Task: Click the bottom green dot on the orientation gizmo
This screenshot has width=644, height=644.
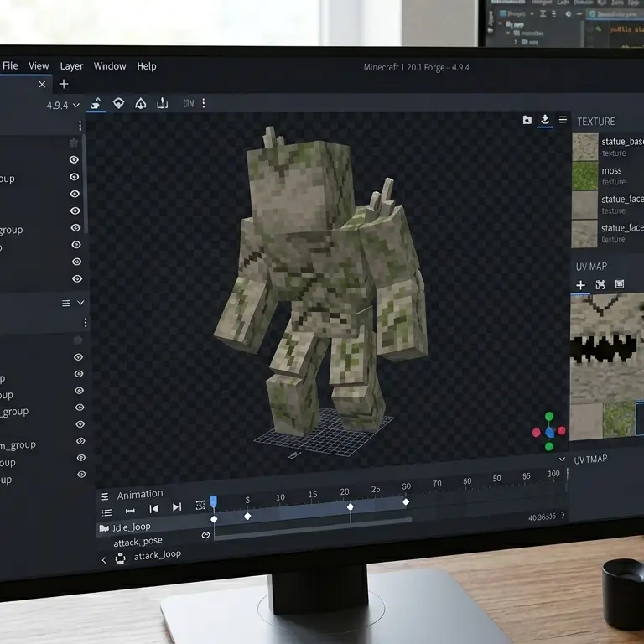Action: click(549, 446)
